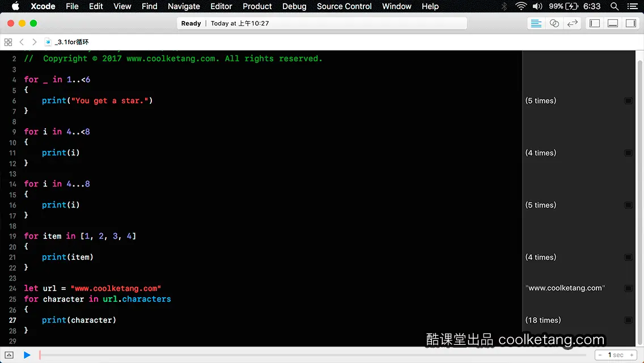The width and height of the screenshot is (644, 363).
Task: Show result for line 11 print(i)
Action: pyautogui.click(x=628, y=153)
